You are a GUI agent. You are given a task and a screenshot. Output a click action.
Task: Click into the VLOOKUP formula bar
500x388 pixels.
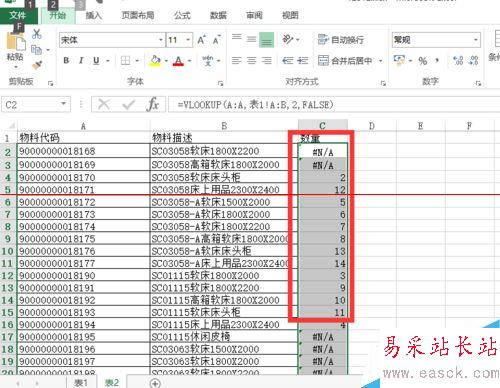click(x=334, y=105)
